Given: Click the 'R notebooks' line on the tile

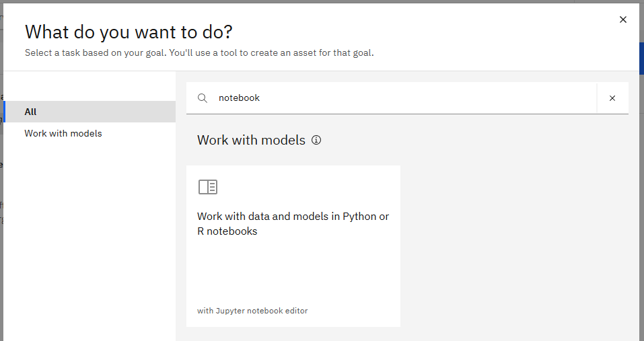Looking at the screenshot, I should point(227,231).
